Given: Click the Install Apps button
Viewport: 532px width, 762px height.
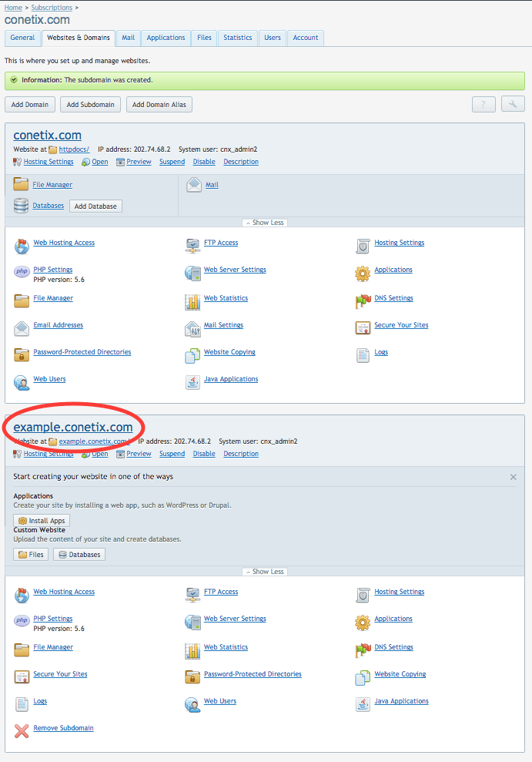Looking at the screenshot, I should 42,521.
